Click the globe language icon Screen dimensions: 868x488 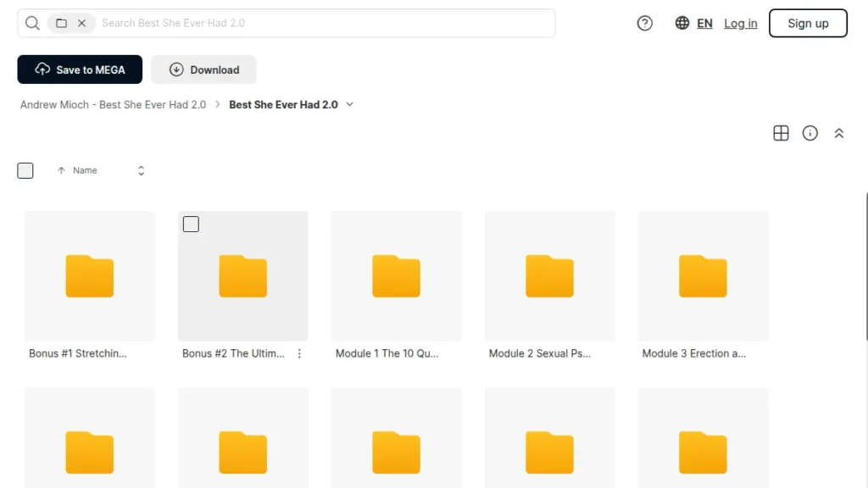coord(682,23)
